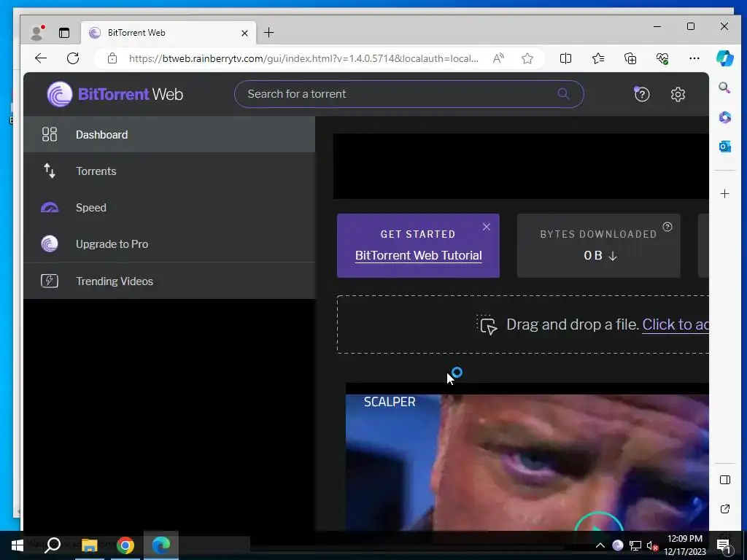Toggle sidebar visibility at bottom right

coord(724,480)
